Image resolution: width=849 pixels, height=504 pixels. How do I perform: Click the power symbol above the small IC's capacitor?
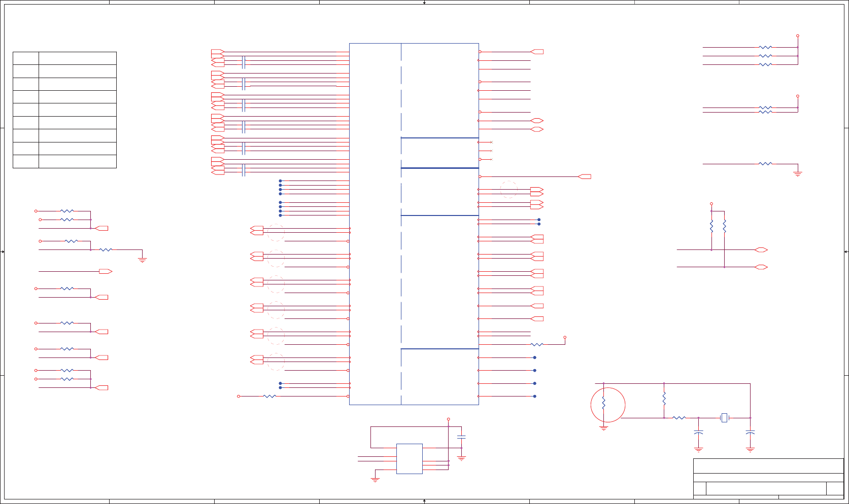(448, 419)
